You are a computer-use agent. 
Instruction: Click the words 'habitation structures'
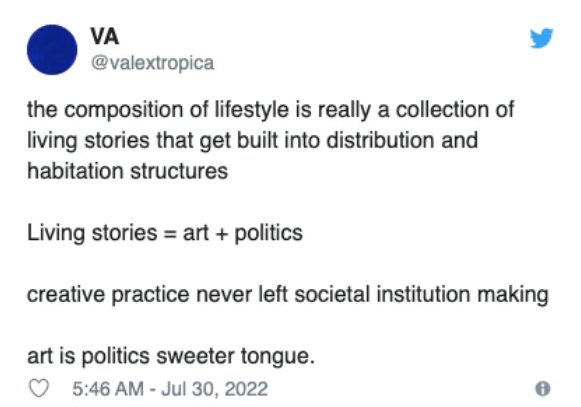tap(127, 171)
